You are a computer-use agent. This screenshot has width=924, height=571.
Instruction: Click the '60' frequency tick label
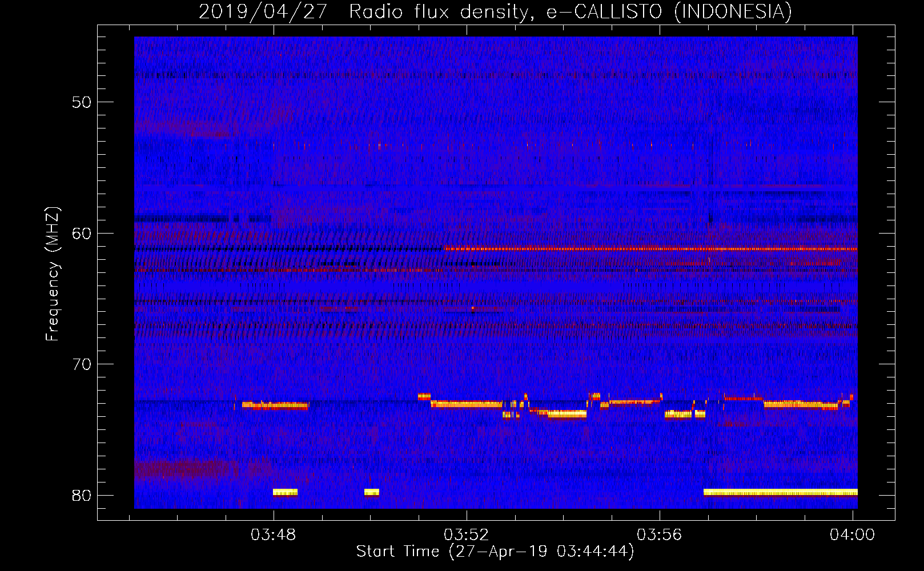tap(82, 233)
